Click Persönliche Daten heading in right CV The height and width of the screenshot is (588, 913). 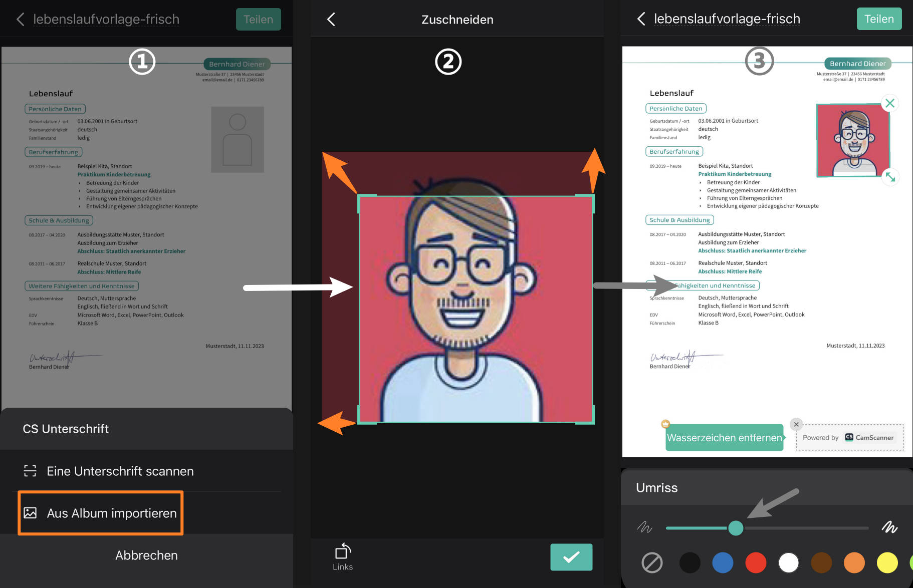676,108
